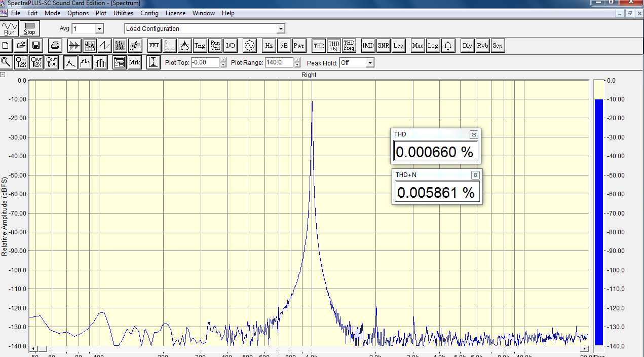
Task: Open the alarm bell icon
Action: [448, 46]
